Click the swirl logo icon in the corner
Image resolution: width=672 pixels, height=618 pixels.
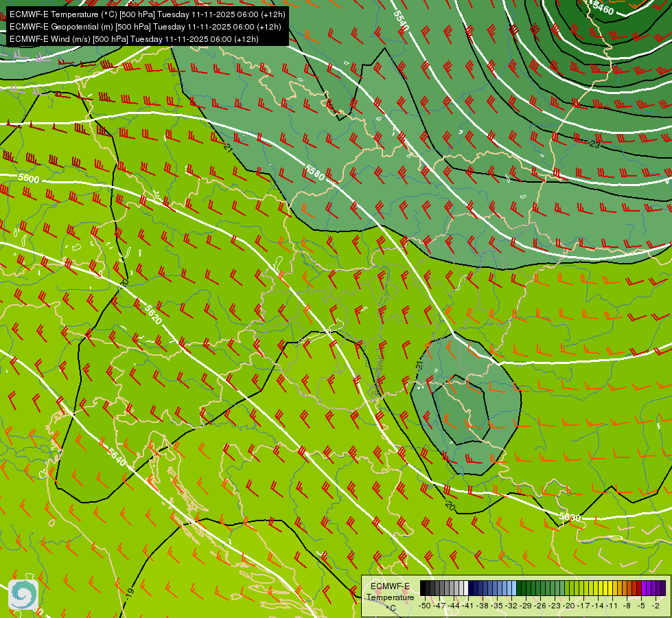23,595
